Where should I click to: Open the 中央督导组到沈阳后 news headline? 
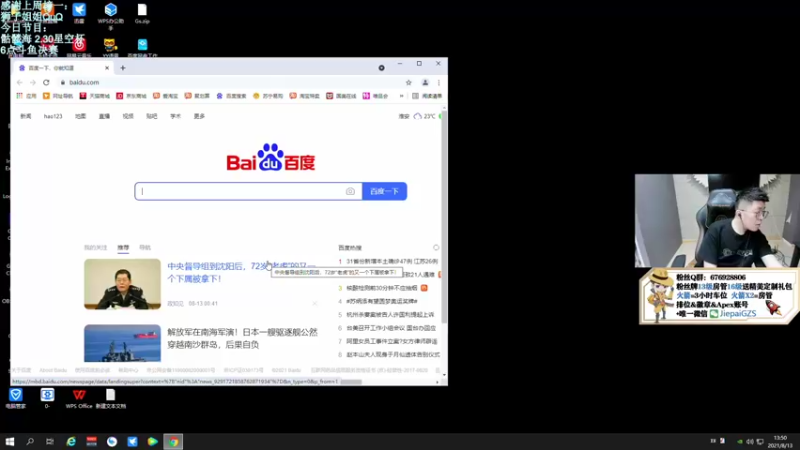click(242, 272)
